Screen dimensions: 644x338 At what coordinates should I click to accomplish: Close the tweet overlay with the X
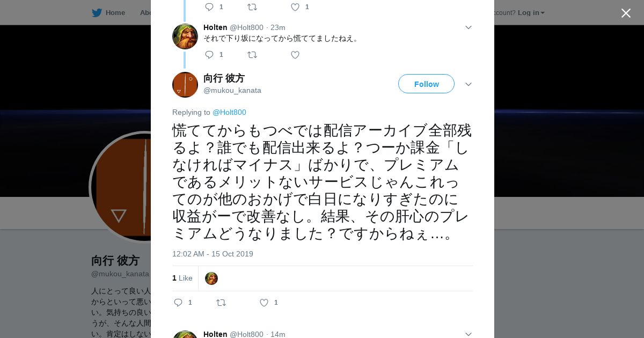626,13
